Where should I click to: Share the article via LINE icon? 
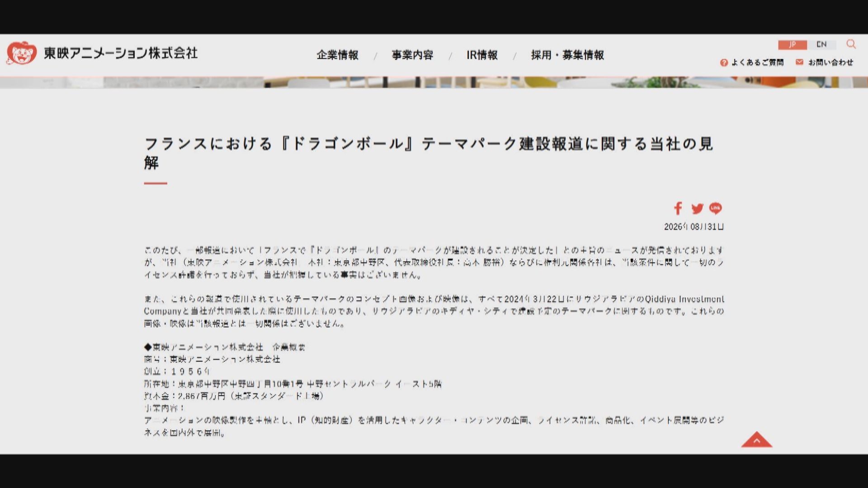coord(715,208)
